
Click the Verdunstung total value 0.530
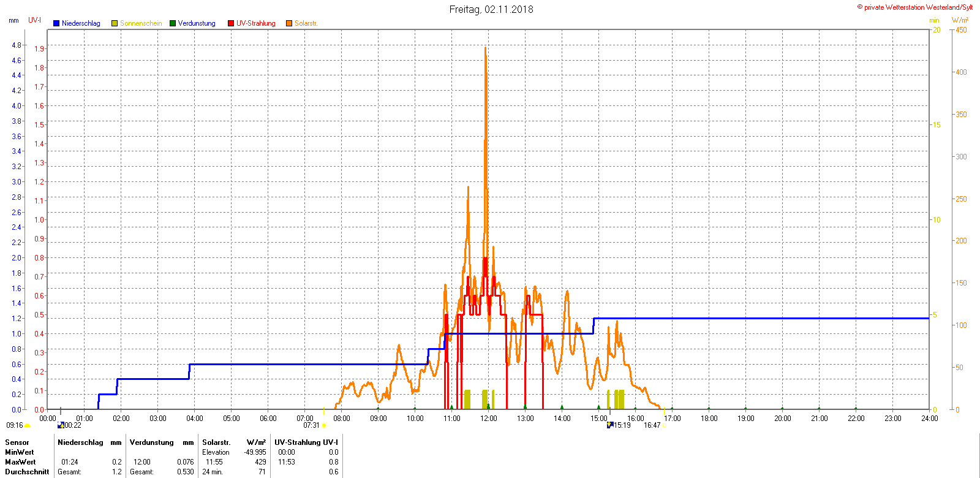tap(186, 472)
